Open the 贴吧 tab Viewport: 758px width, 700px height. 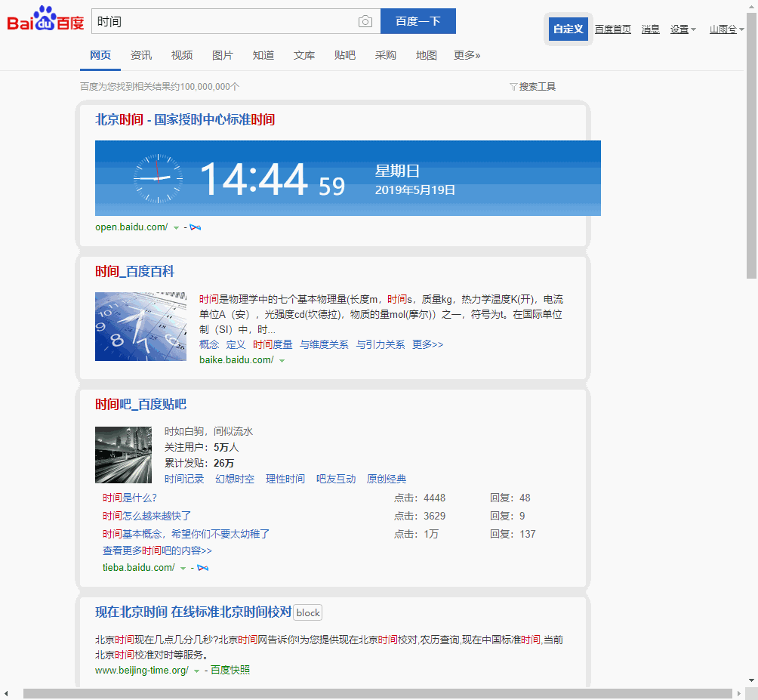point(345,55)
